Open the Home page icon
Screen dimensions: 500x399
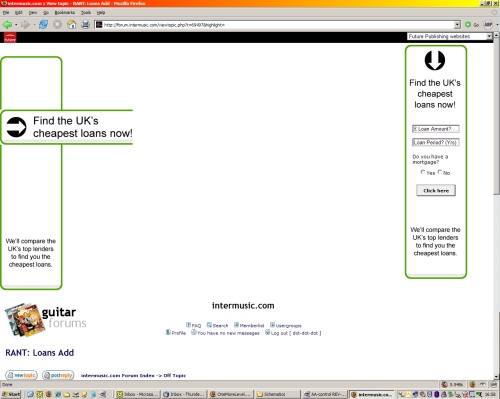tap(71, 24)
